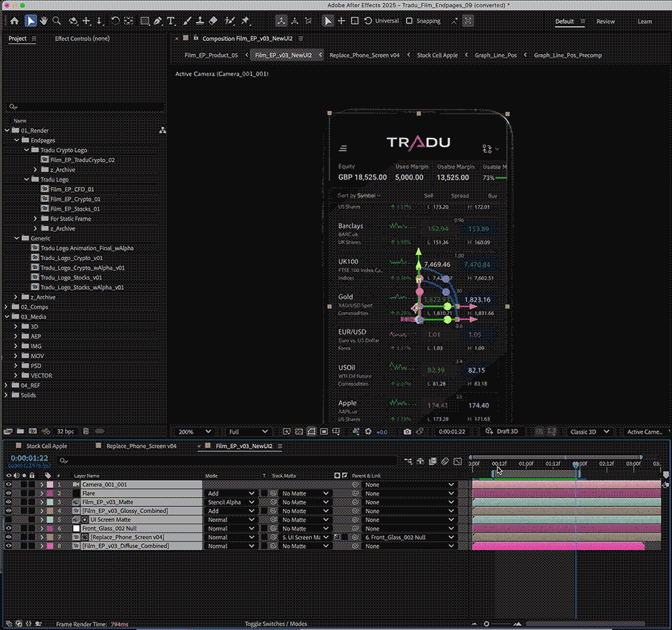
Task: Click Graph_Line_Pos_Precomp in comp navigator
Action: (567, 55)
